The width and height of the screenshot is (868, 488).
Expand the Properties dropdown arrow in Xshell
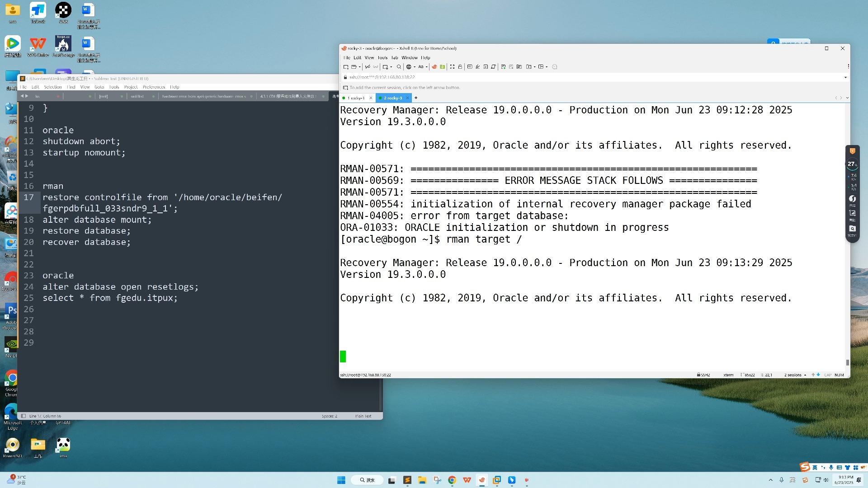(x=391, y=67)
